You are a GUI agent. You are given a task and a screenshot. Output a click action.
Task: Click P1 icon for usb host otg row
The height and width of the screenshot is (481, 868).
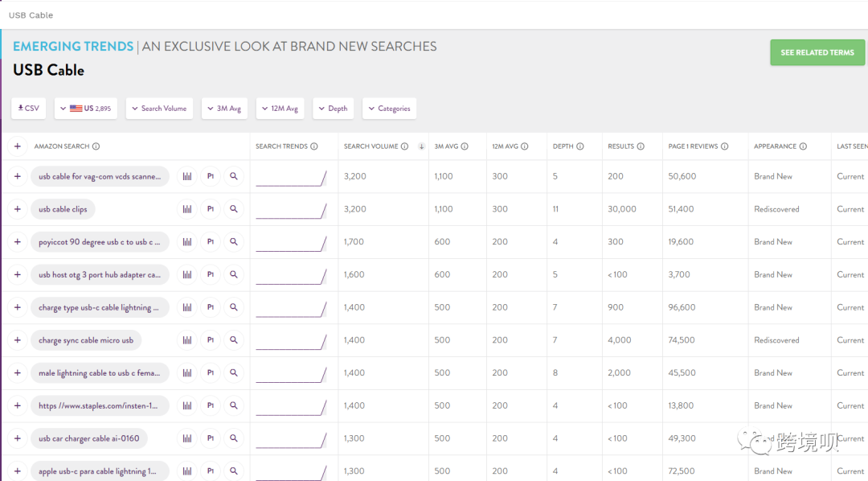211,274
